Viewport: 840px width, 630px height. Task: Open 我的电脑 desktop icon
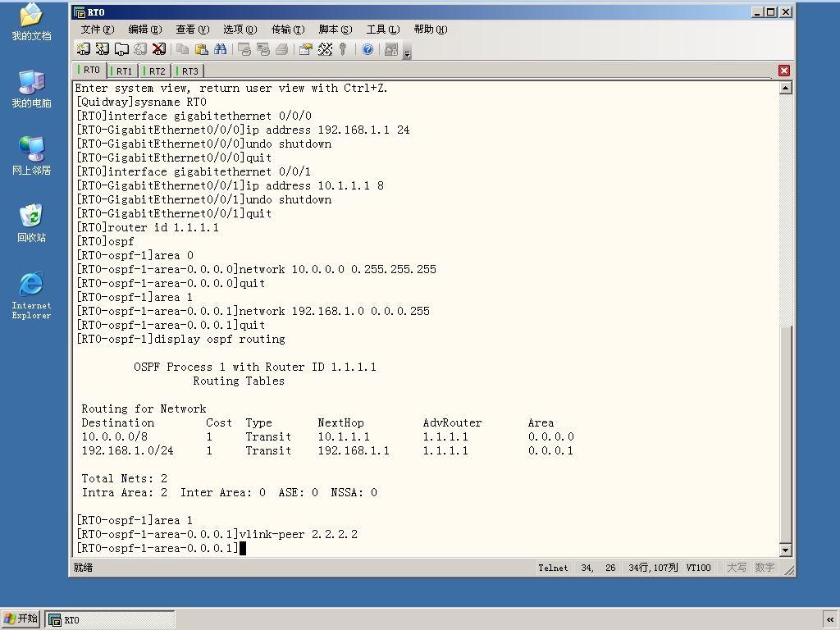pyautogui.click(x=32, y=89)
